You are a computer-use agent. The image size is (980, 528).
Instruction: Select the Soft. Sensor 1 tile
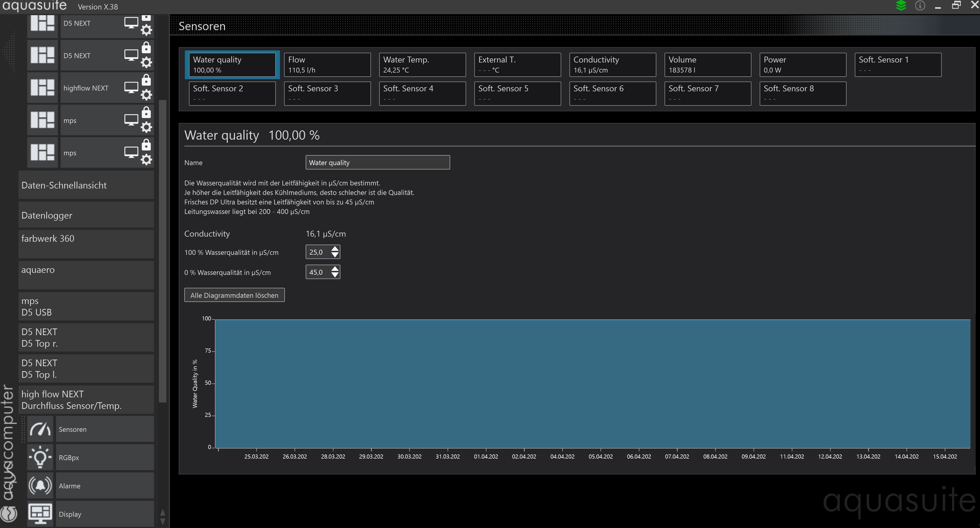pos(898,65)
